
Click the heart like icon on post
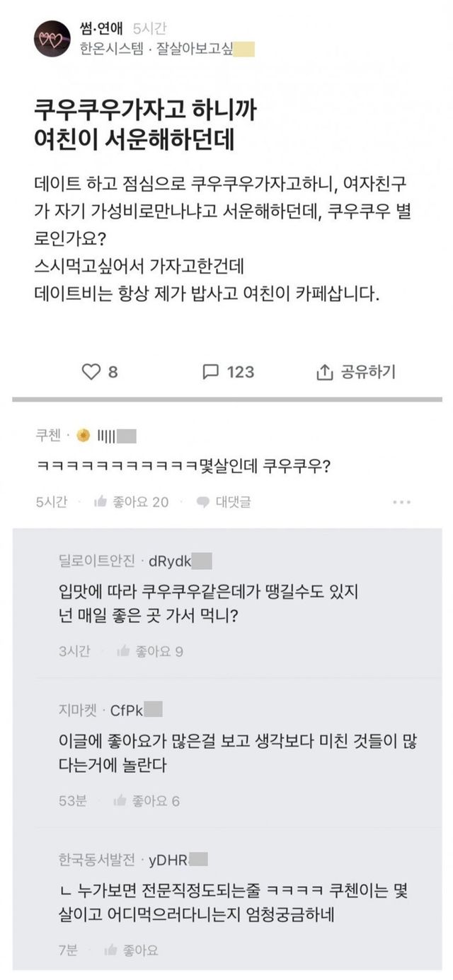(x=93, y=372)
